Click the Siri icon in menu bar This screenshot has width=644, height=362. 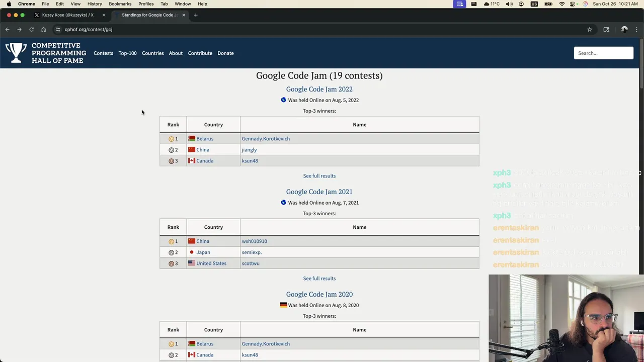585,4
